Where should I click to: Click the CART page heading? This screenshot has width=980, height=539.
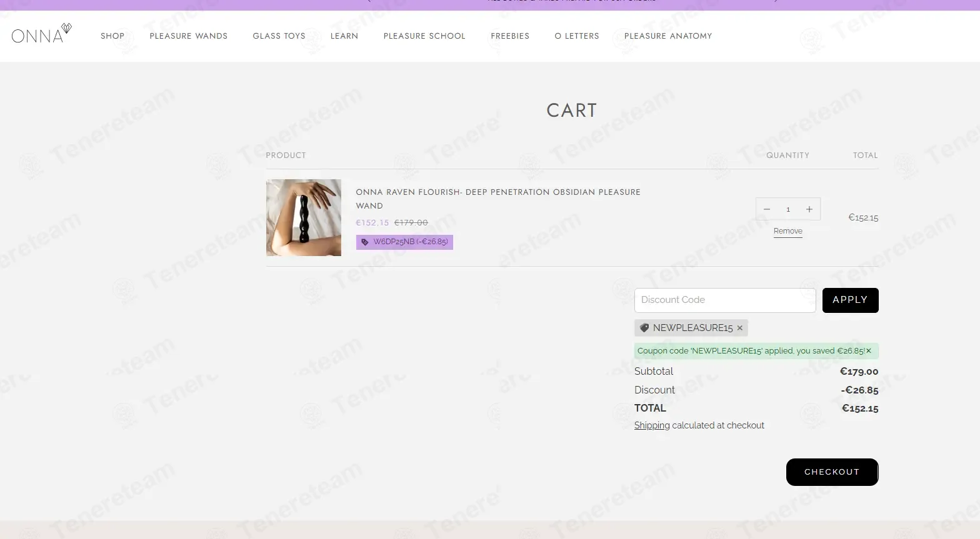coord(572,111)
